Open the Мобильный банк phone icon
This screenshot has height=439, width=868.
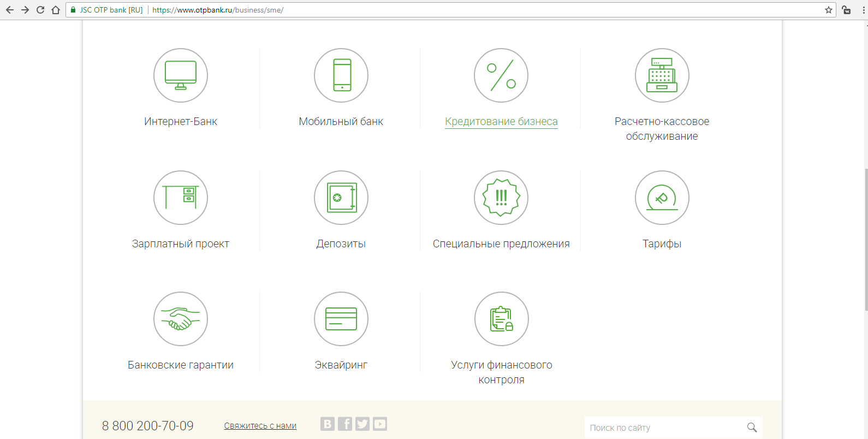(341, 75)
